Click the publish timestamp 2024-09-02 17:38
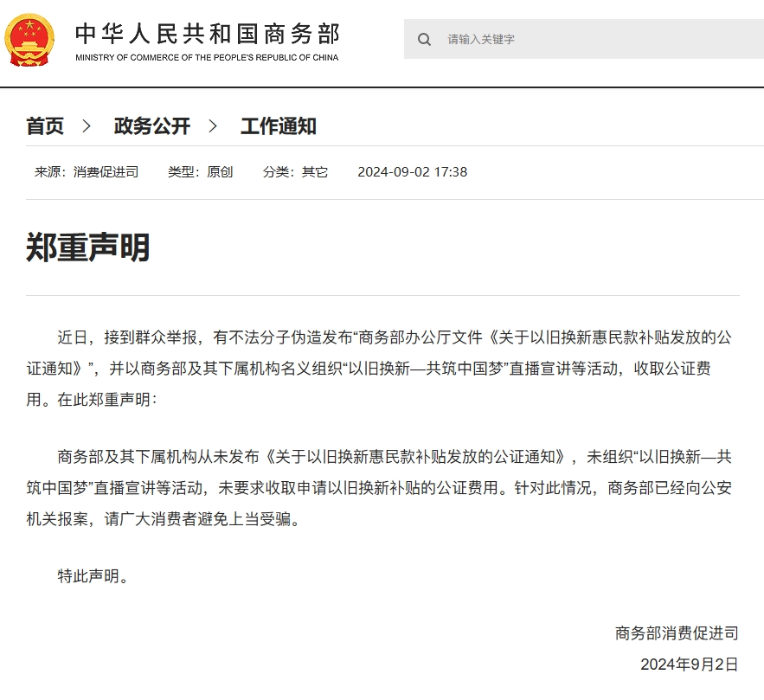 point(412,171)
